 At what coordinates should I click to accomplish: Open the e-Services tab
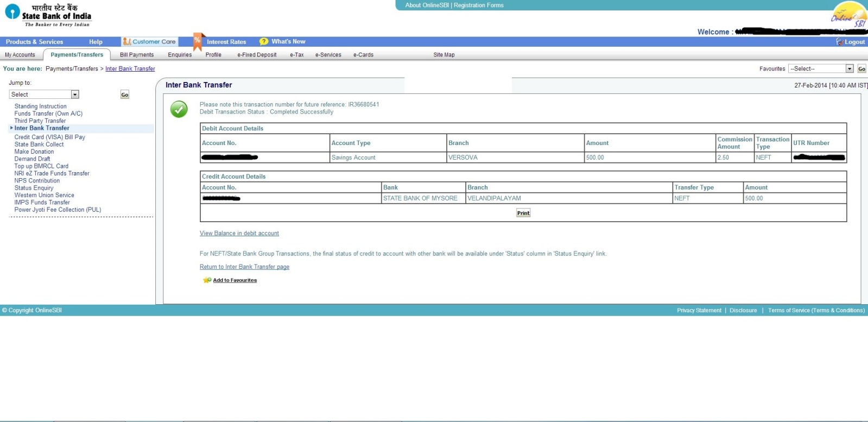coord(328,55)
